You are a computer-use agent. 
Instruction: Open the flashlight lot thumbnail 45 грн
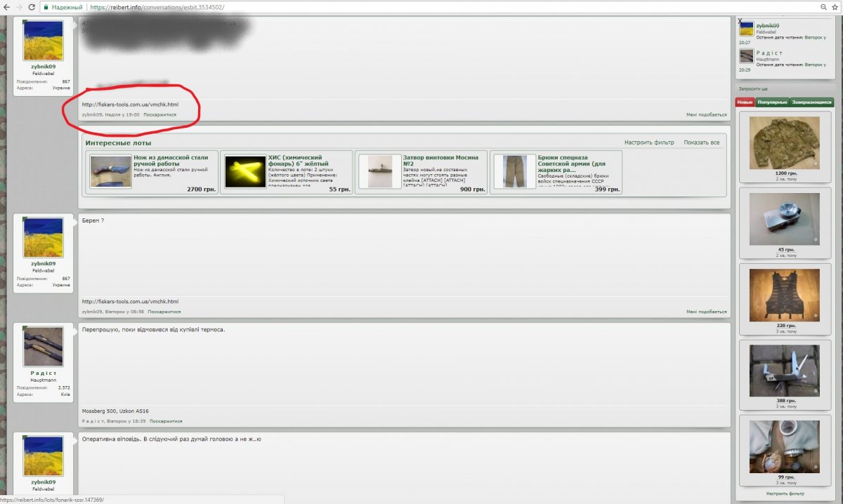coord(785,219)
